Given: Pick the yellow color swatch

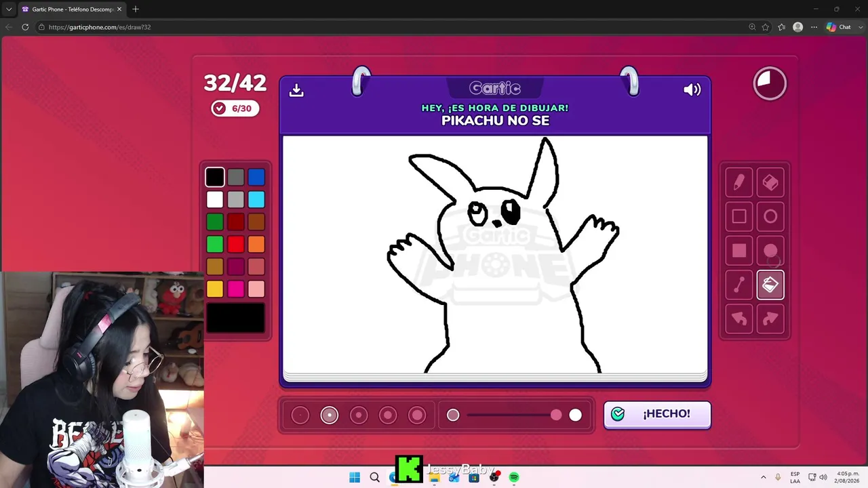Looking at the screenshot, I should pyautogui.click(x=215, y=289).
